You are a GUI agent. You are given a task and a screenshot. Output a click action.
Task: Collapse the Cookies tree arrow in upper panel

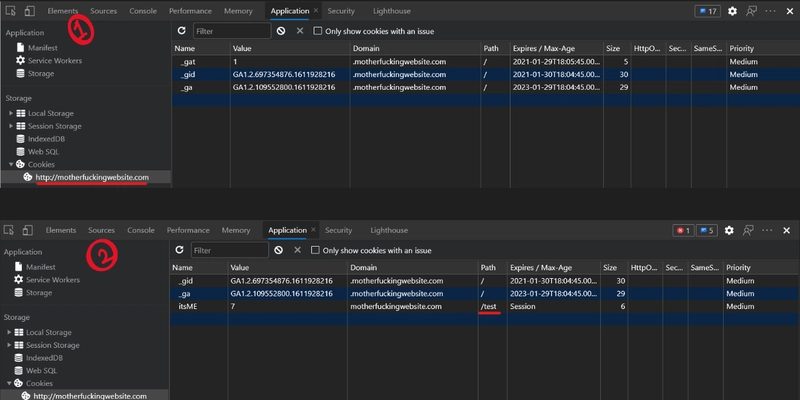click(x=11, y=164)
